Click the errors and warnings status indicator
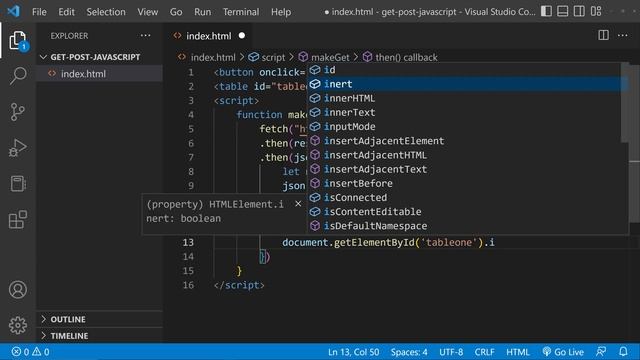The image size is (640, 360). pos(31,352)
